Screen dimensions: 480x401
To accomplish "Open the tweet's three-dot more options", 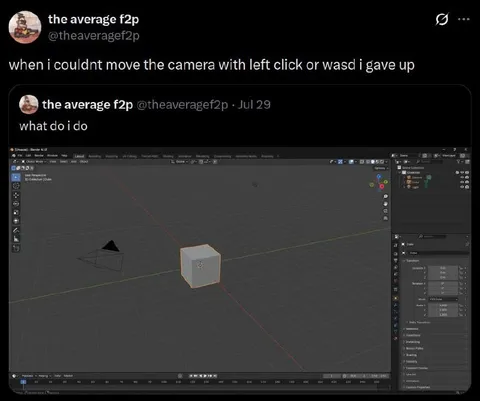I will point(464,19).
